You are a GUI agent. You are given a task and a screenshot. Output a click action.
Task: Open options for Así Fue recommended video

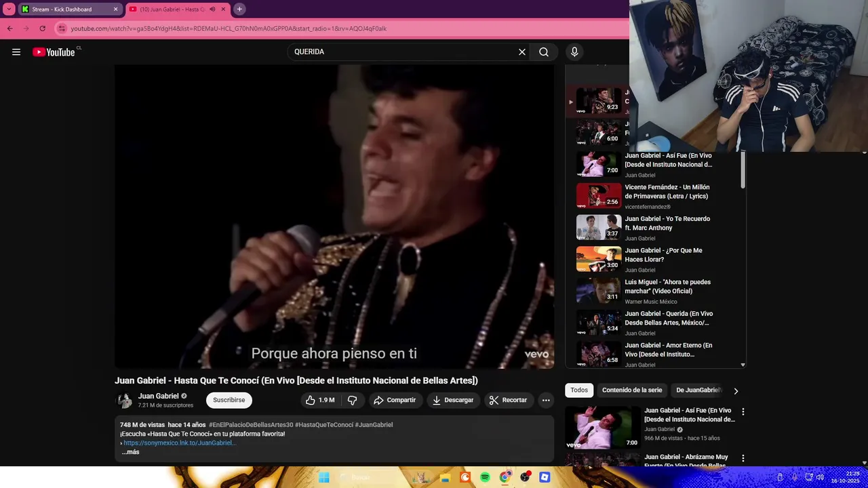[x=743, y=412]
